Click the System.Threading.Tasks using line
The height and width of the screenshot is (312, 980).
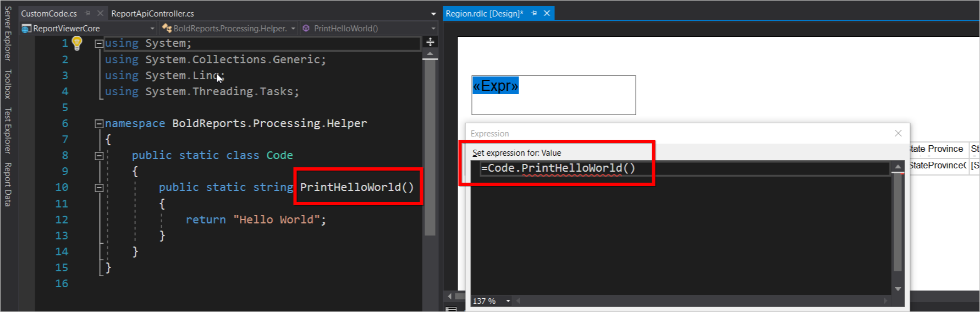click(202, 91)
